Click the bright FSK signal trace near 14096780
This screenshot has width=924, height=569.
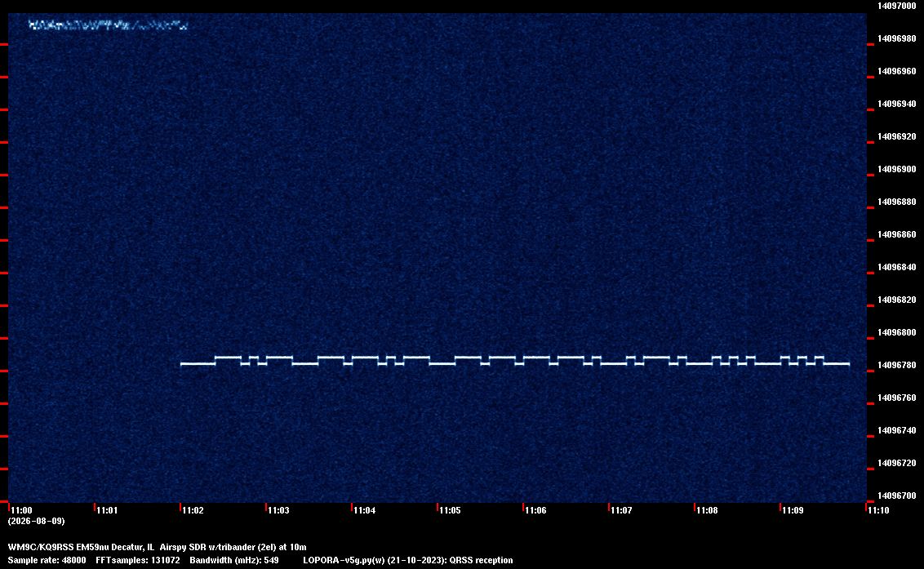515,360
